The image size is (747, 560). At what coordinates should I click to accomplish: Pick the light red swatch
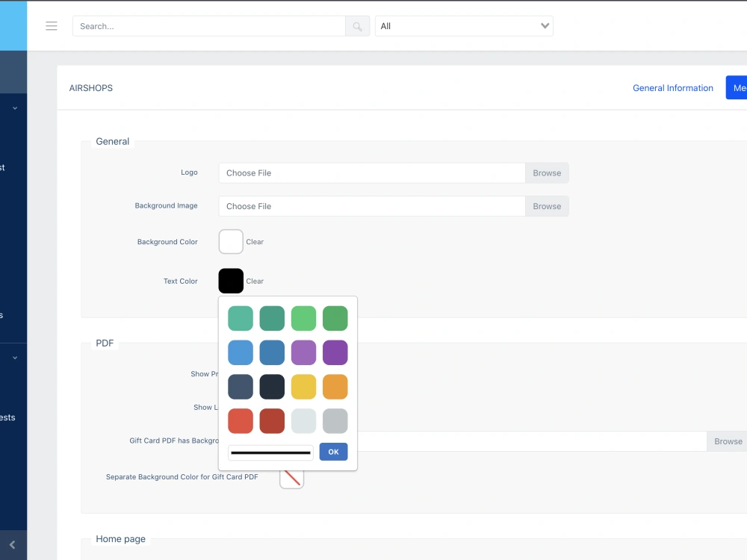click(x=241, y=421)
